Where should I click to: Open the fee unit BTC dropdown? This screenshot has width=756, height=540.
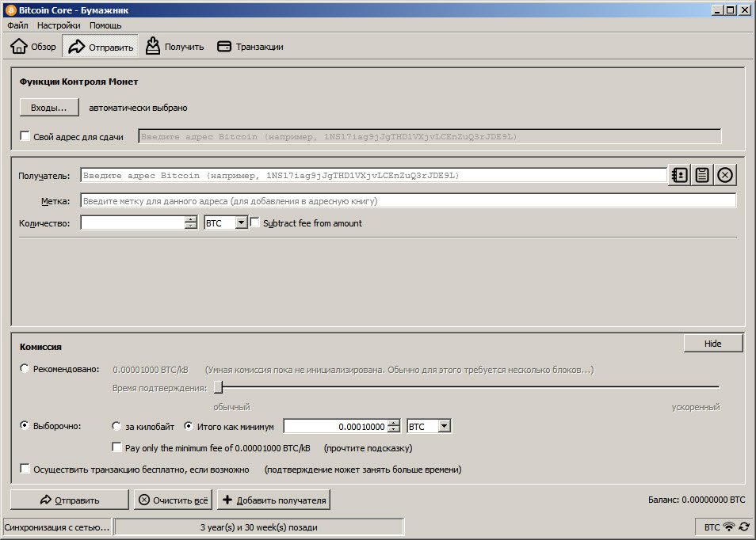[x=443, y=427]
